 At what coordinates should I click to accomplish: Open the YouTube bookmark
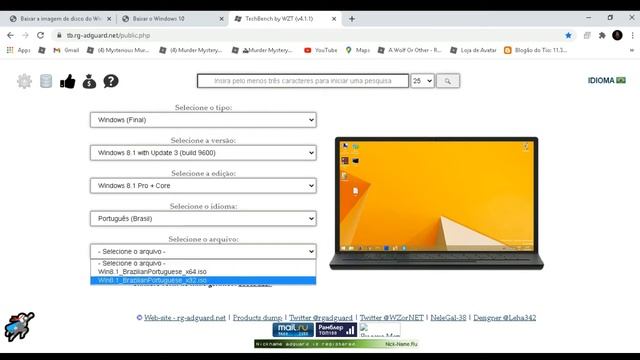click(321, 50)
